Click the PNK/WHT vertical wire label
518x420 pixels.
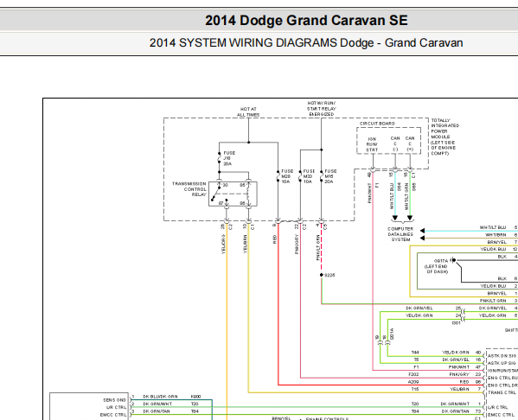pyautogui.click(x=369, y=194)
